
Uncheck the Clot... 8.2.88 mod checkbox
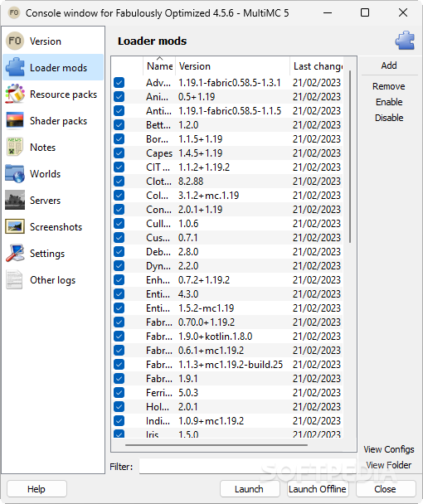pyautogui.click(x=119, y=182)
